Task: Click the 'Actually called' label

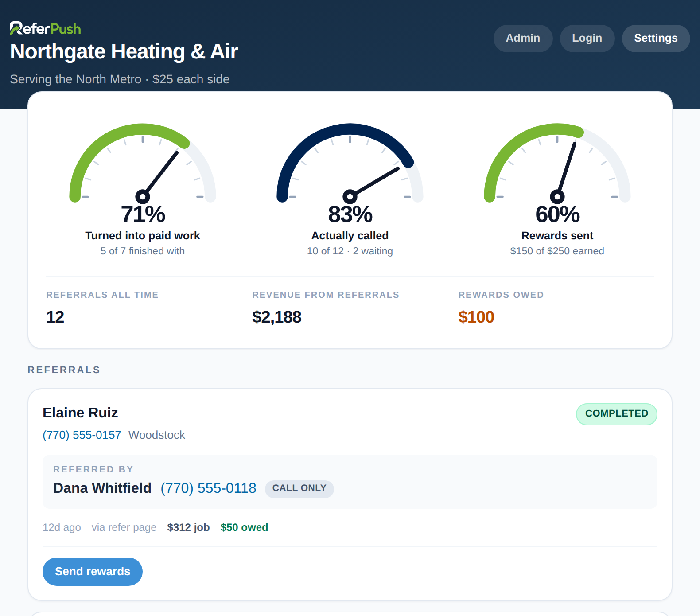Action: [x=350, y=236]
